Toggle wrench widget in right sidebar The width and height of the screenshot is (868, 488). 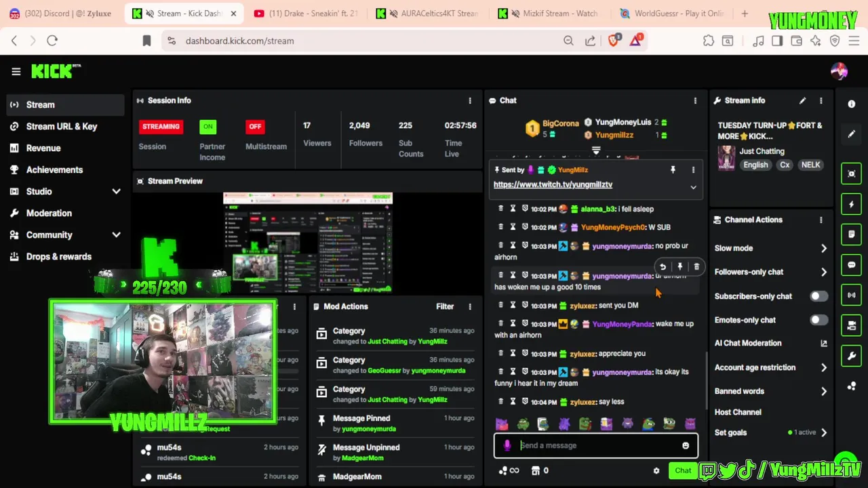852,355
